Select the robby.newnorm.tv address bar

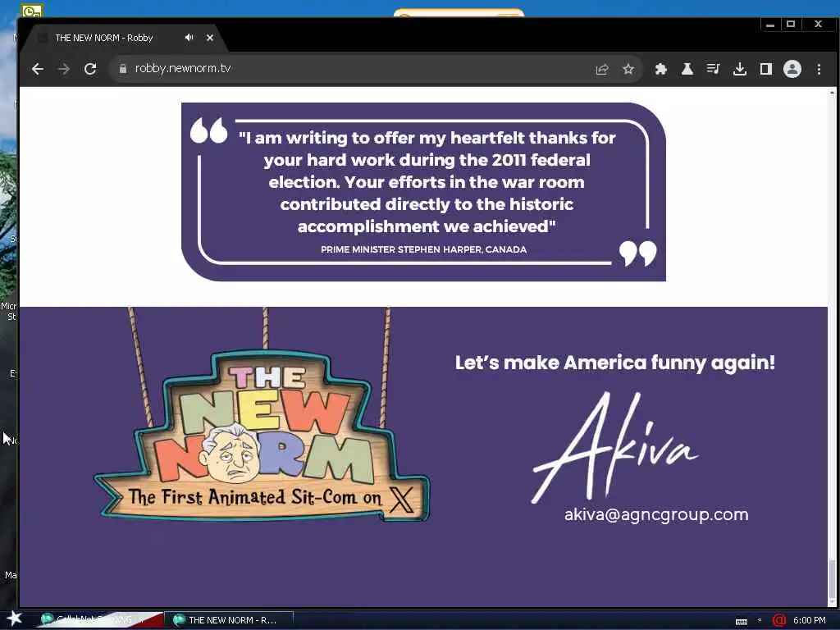point(354,69)
